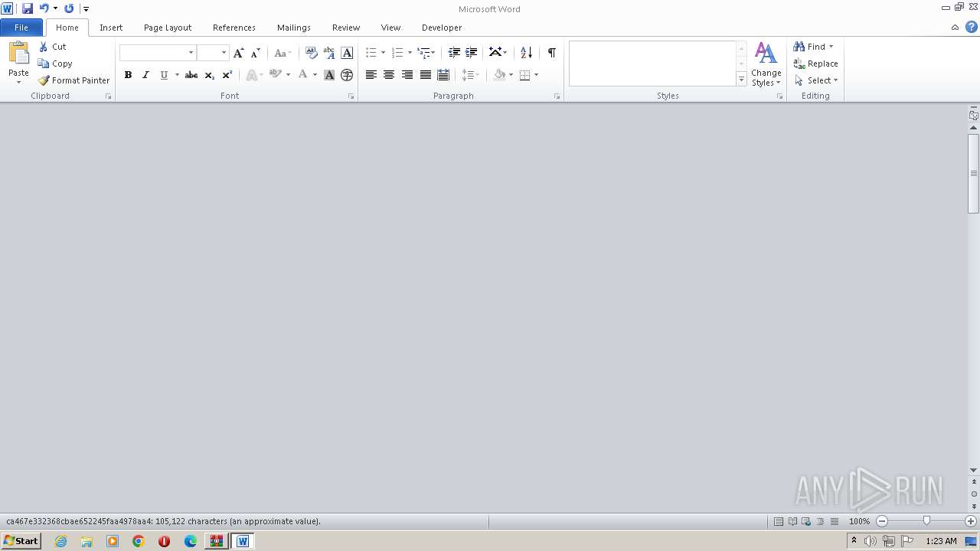
Task: Click the Repeat/Redo icon
Action: 69,8
